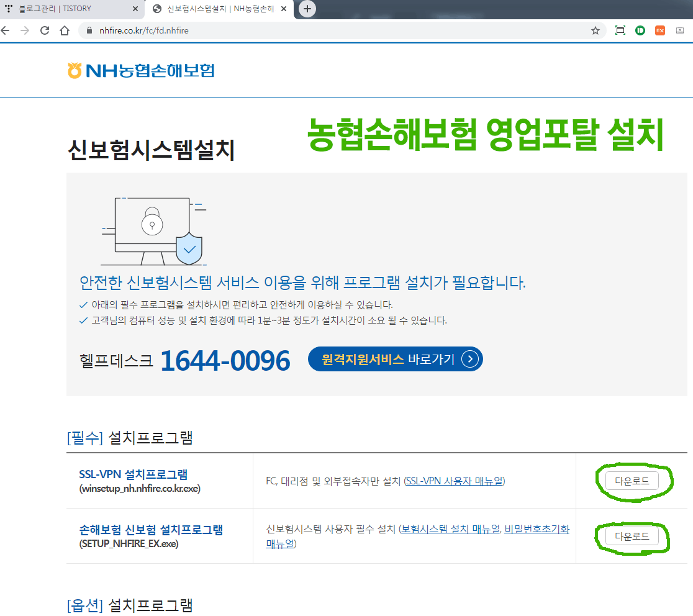693x616 pixels.
Task: Open the green circle extension icon
Action: tap(640, 30)
